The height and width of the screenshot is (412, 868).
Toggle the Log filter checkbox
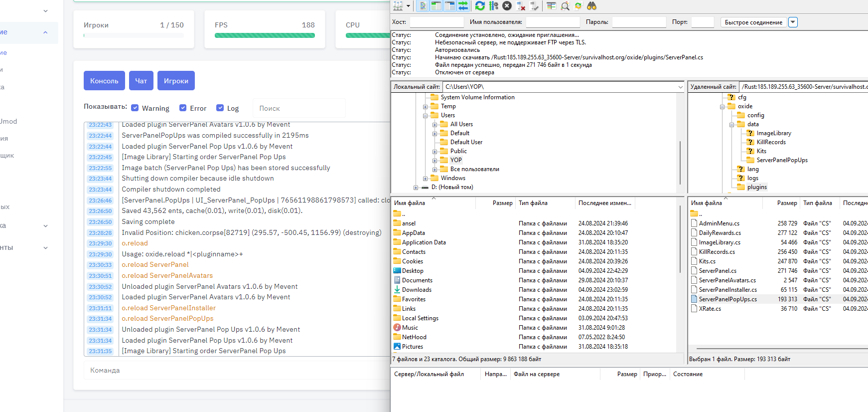[220, 108]
